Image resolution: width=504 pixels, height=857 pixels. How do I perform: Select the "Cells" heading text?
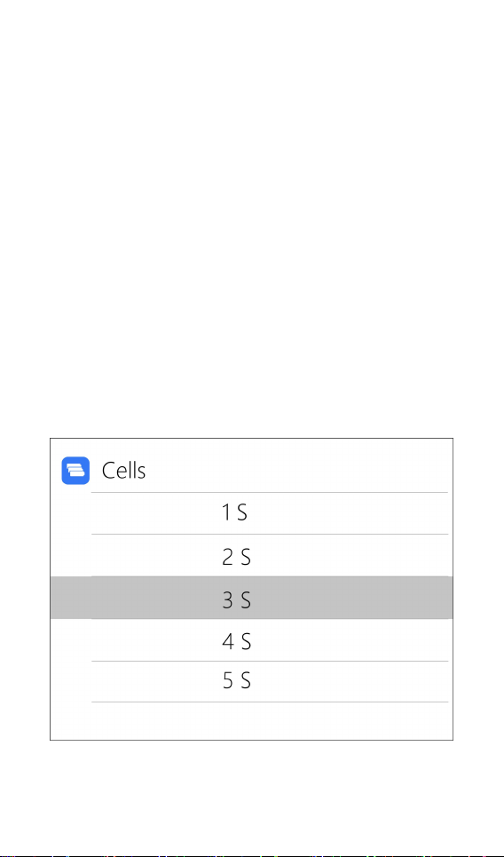coord(123,471)
